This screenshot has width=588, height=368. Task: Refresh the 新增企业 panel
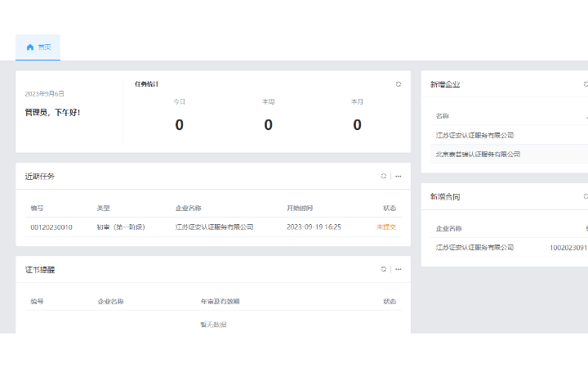[586, 84]
